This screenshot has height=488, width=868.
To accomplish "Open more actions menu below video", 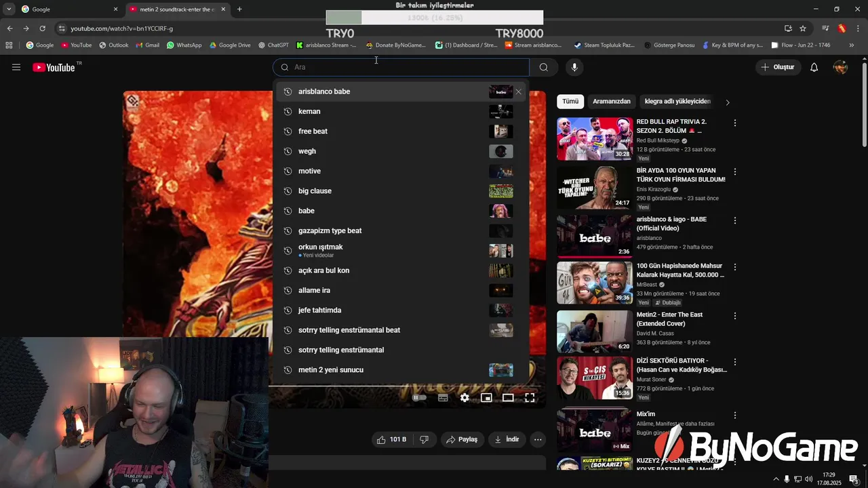I will point(538,439).
